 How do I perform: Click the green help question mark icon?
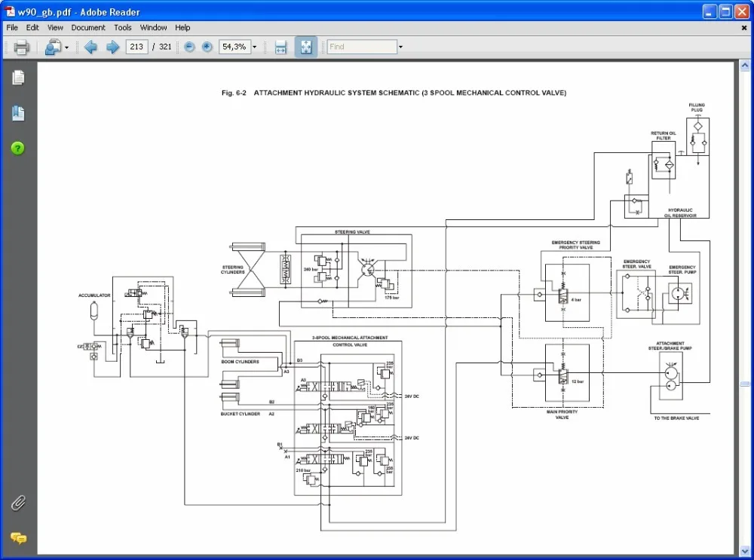[x=18, y=148]
